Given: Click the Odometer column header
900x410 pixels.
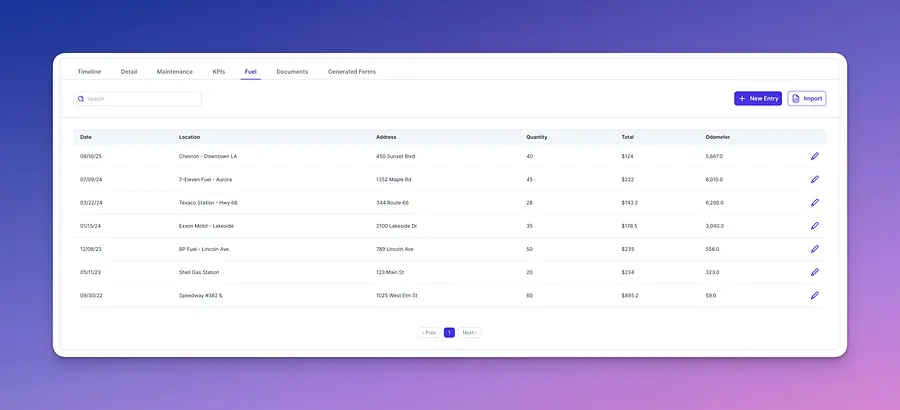Looking at the screenshot, I should click(717, 137).
